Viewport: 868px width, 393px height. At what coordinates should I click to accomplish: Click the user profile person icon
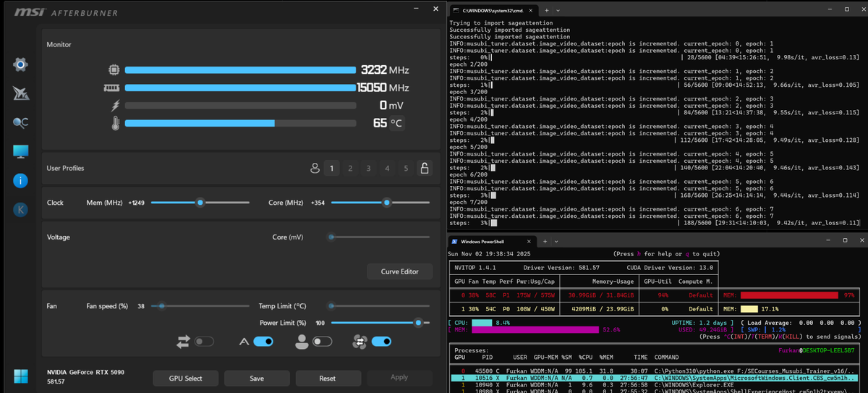(x=315, y=168)
